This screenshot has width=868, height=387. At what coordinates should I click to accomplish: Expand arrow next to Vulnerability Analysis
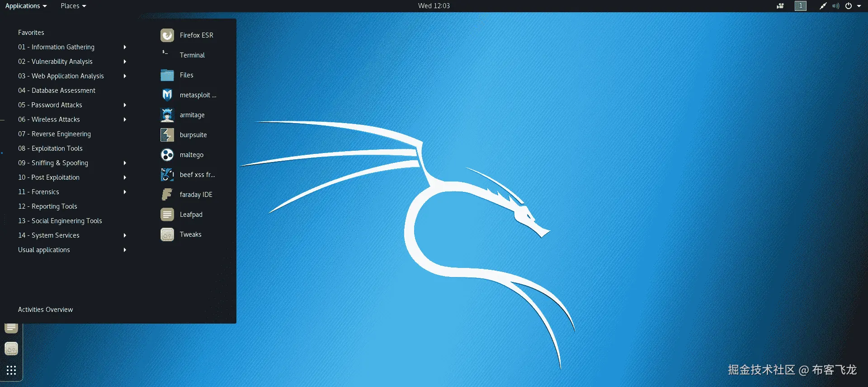click(x=125, y=62)
